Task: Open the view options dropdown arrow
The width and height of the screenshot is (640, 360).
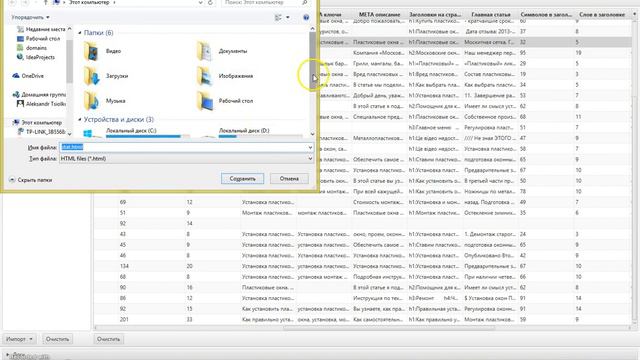Action: point(288,17)
